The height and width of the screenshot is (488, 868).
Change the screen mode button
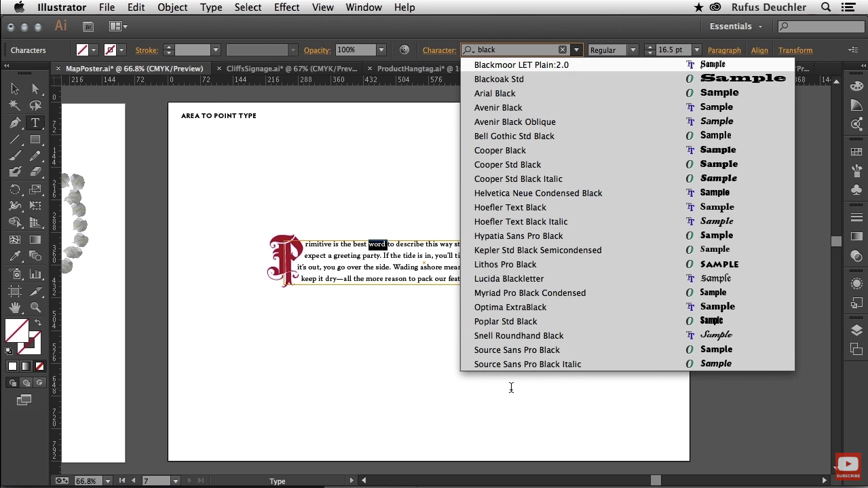24,400
